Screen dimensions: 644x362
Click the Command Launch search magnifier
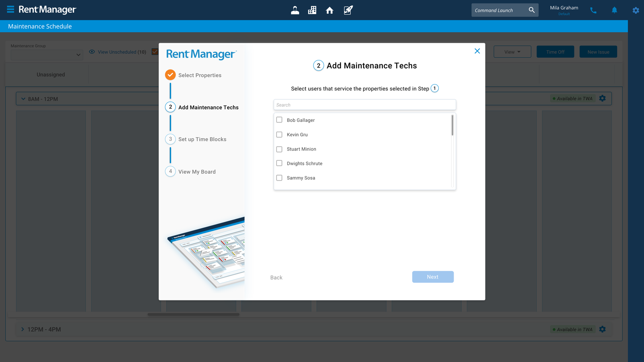coord(532,10)
